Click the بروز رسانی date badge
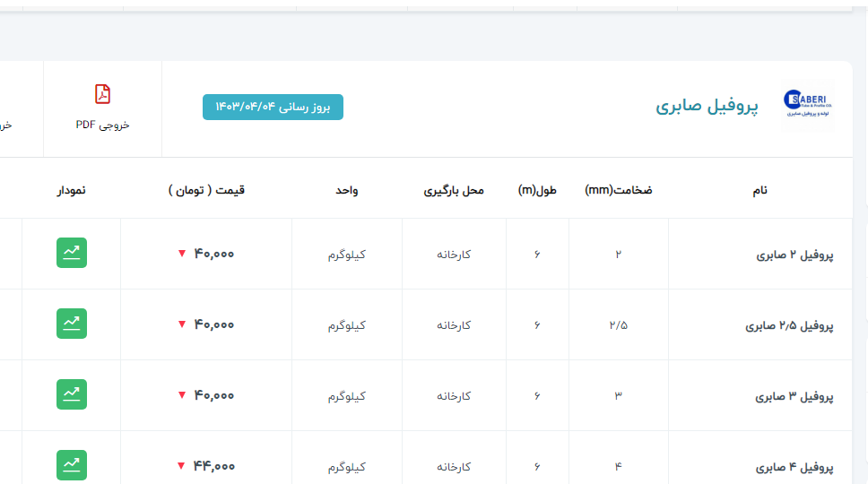The height and width of the screenshot is (484, 868). [273, 107]
